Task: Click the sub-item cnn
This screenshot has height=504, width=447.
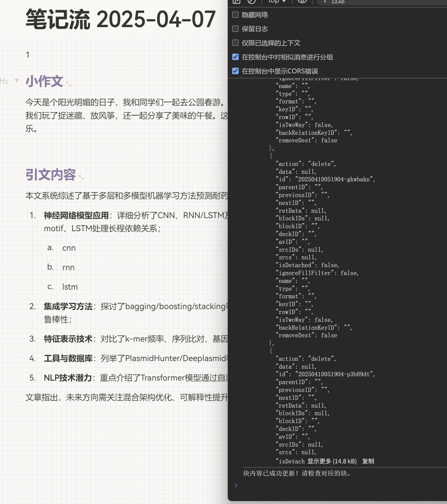Action: click(69, 248)
